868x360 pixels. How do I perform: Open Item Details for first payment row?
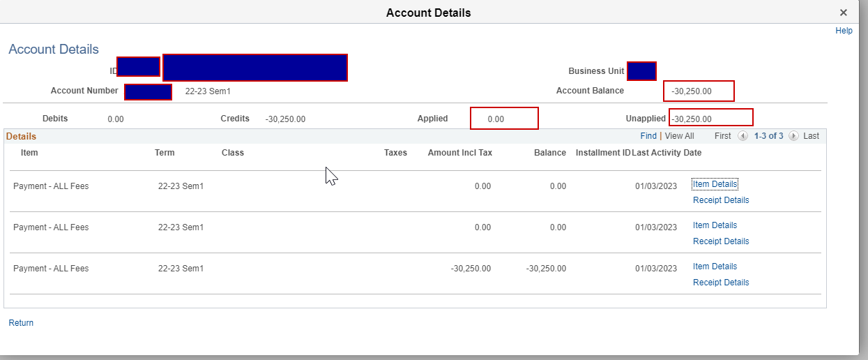715,184
